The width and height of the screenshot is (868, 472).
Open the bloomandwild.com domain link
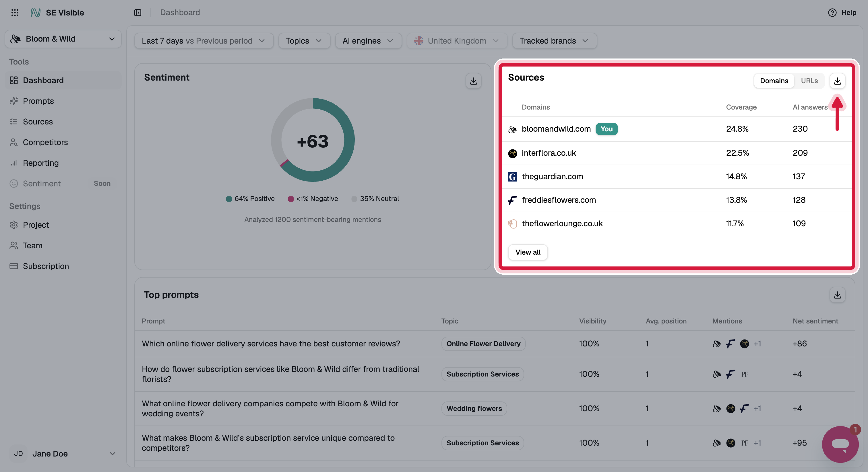click(556, 129)
